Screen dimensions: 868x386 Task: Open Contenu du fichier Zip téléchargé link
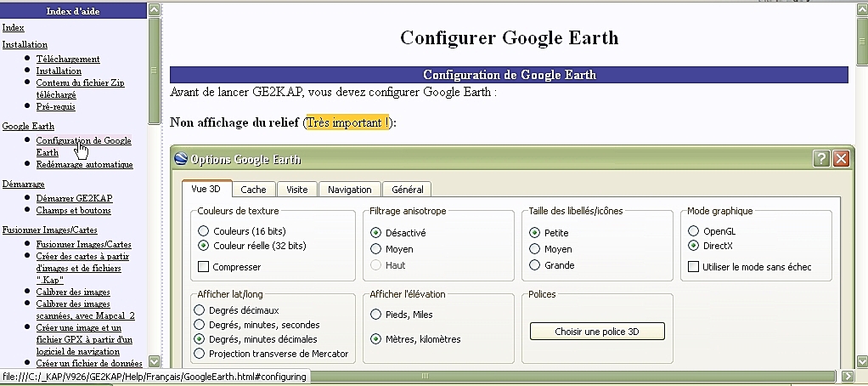pos(81,88)
